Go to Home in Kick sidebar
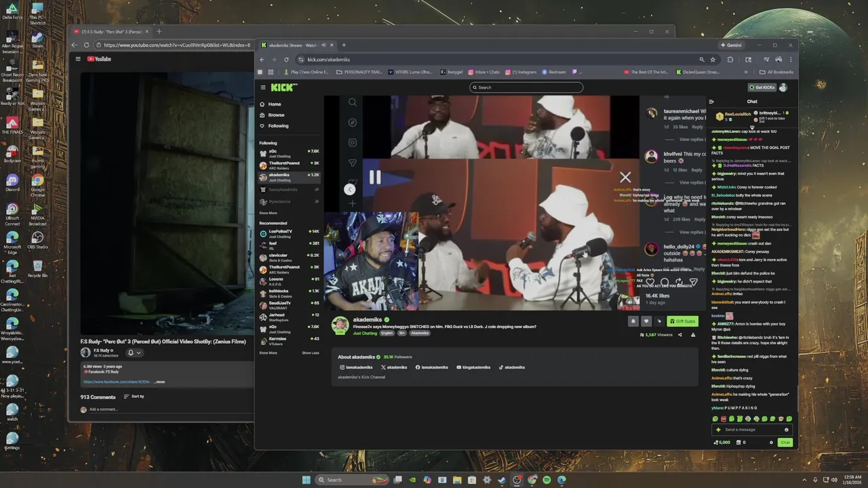 [271, 104]
